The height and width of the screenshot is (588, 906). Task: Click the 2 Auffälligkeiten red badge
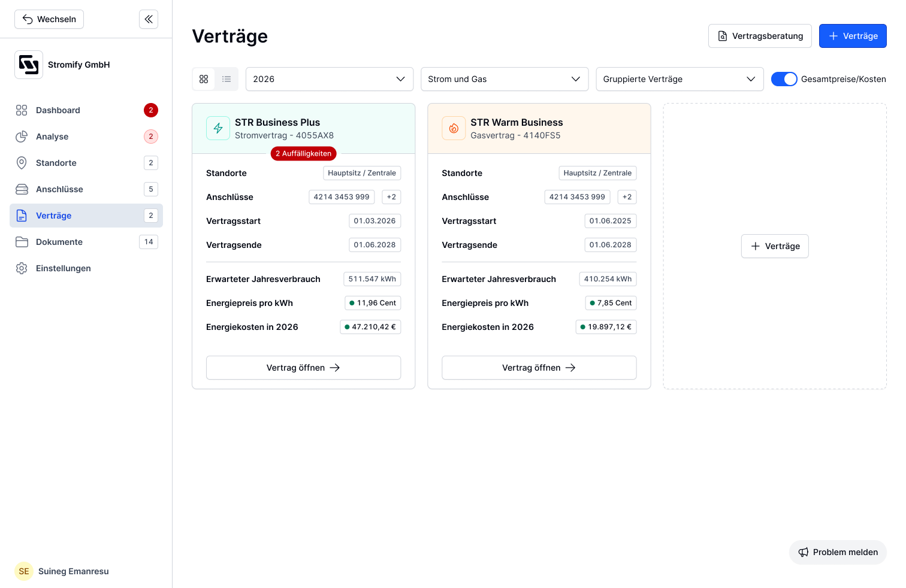303,154
